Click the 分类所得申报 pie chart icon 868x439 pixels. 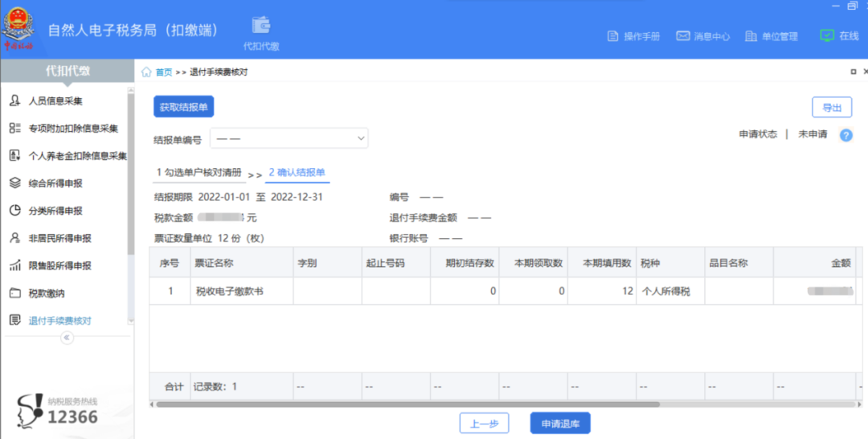point(15,211)
